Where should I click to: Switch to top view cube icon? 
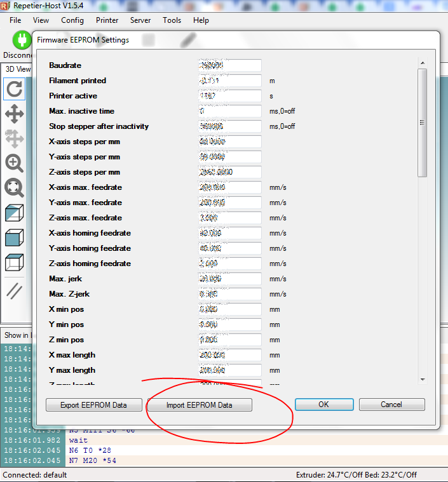[x=14, y=262]
